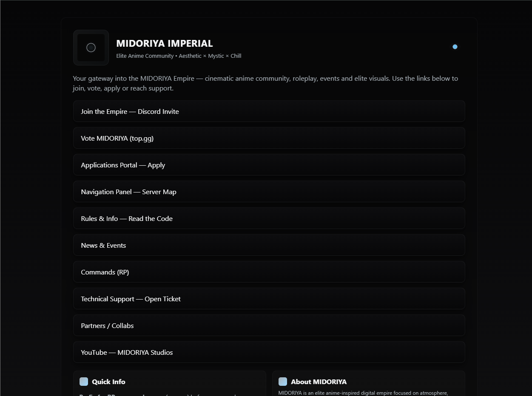The width and height of the screenshot is (532, 396).
Task: Click the gateway intro description paragraph
Action: click(265, 83)
